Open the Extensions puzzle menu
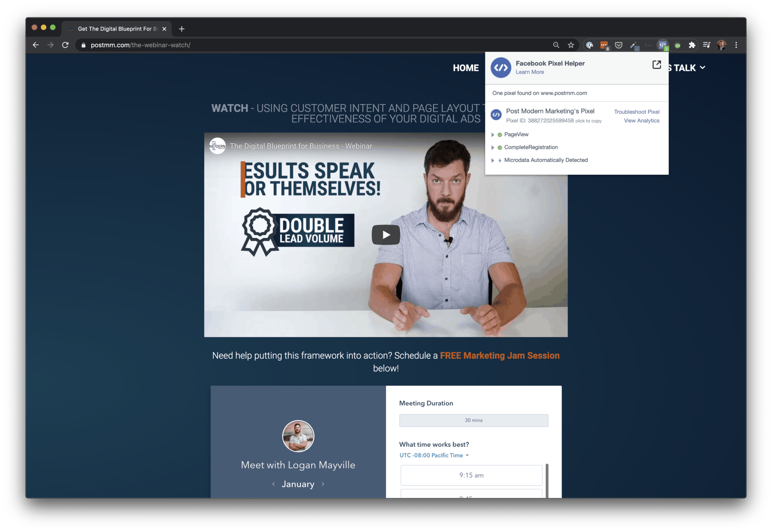Image resolution: width=772 pixels, height=532 pixels. (692, 45)
